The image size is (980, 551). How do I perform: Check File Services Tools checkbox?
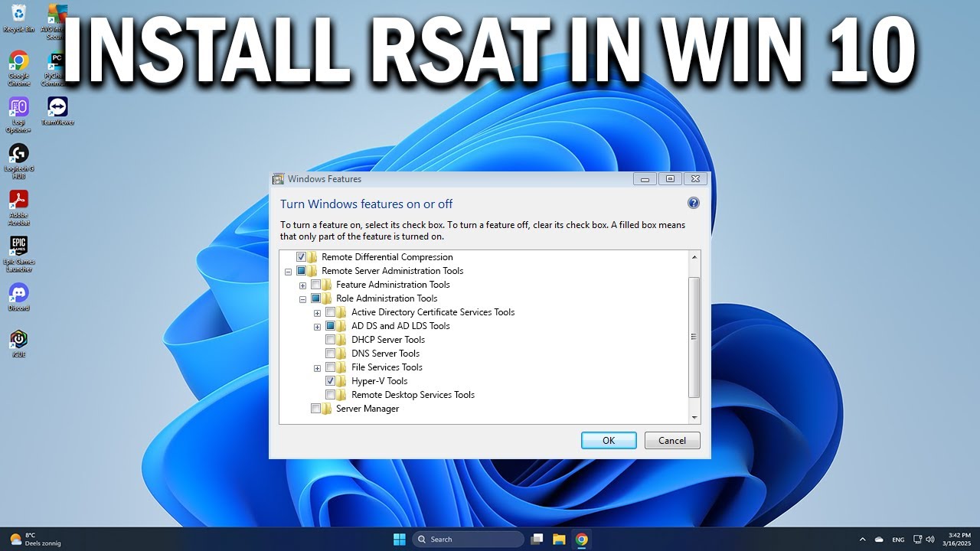(x=331, y=367)
